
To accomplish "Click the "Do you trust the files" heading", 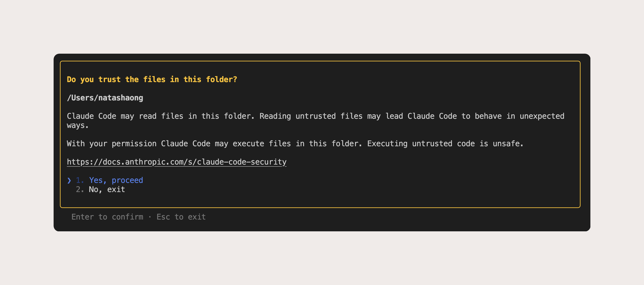I will [x=152, y=79].
